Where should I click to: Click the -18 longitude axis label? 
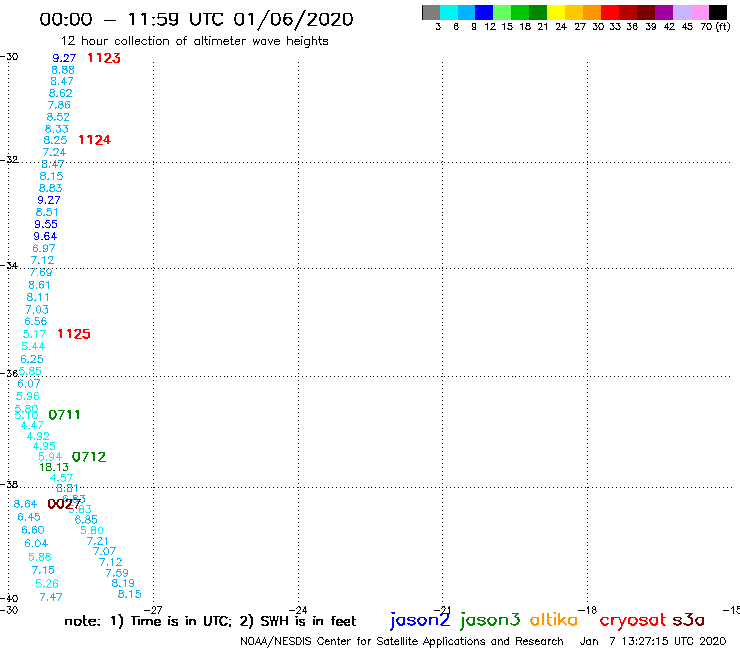point(588,610)
